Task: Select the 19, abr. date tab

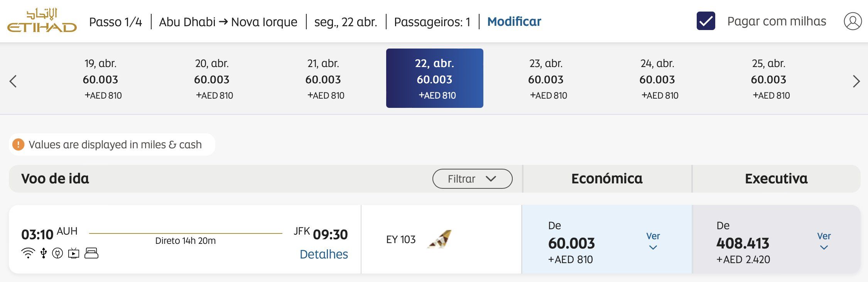Action: tap(101, 79)
